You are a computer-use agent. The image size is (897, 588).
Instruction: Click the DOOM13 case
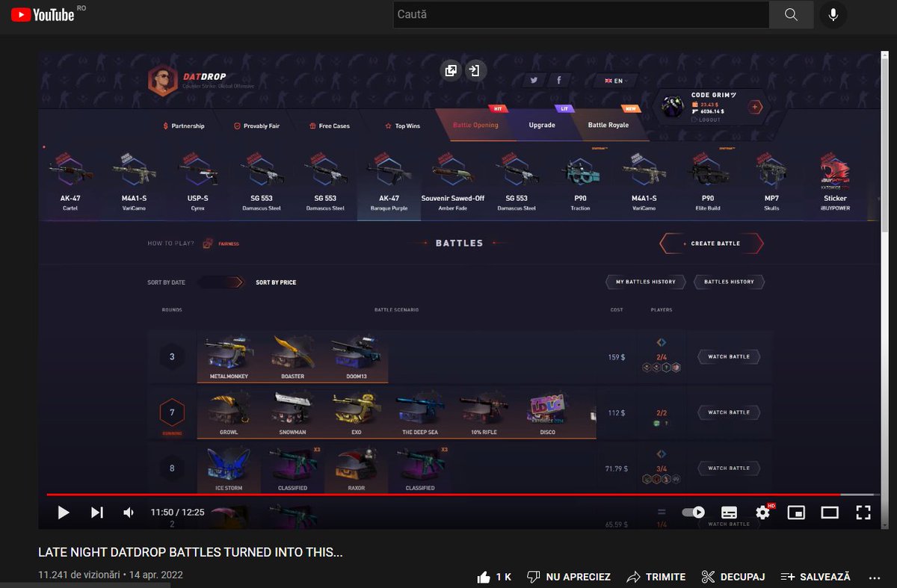(357, 358)
